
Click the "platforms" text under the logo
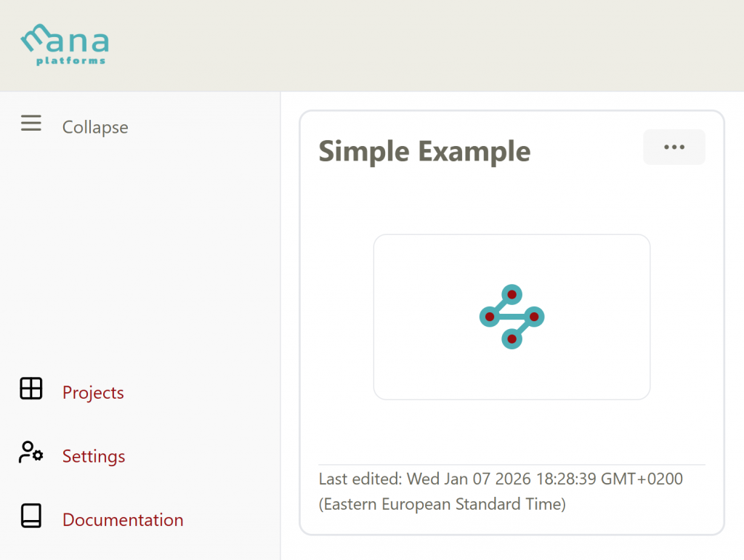point(71,61)
